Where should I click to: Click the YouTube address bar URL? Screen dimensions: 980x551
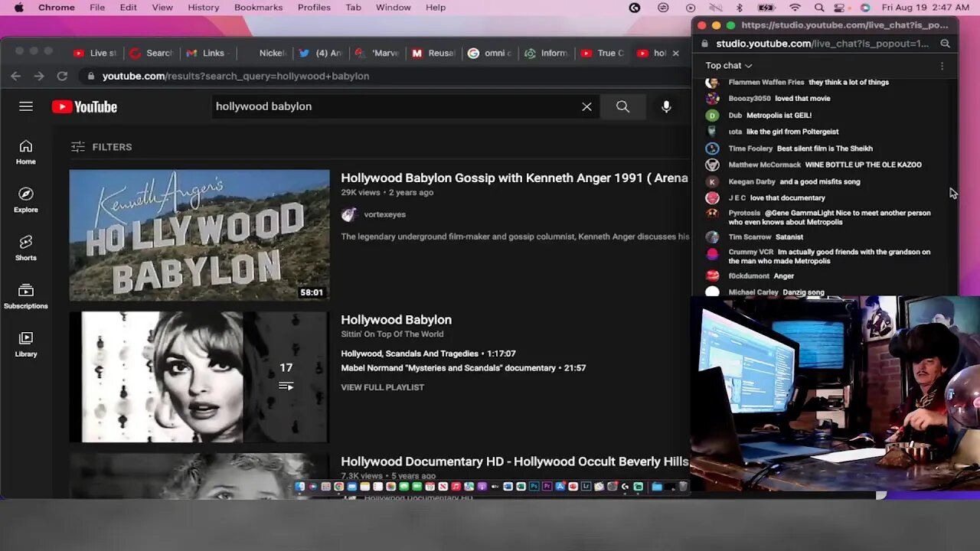(x=236, y=76)
